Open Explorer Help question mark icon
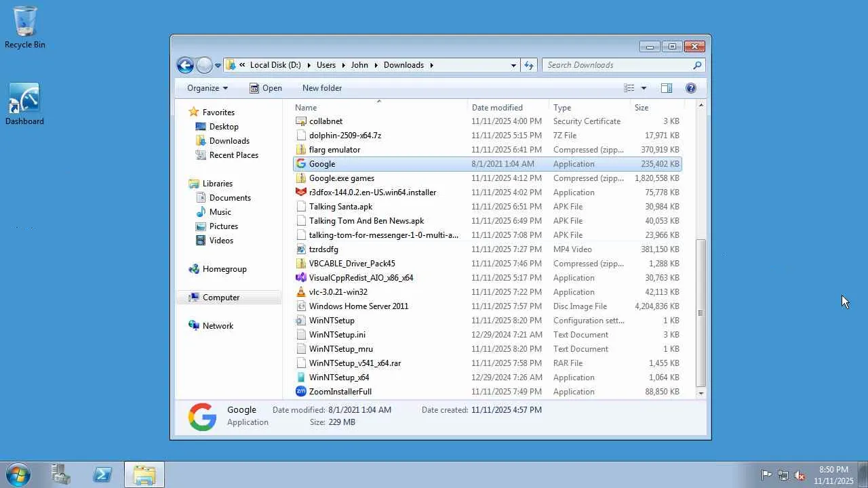868x488 pixels. coord(691,88)
